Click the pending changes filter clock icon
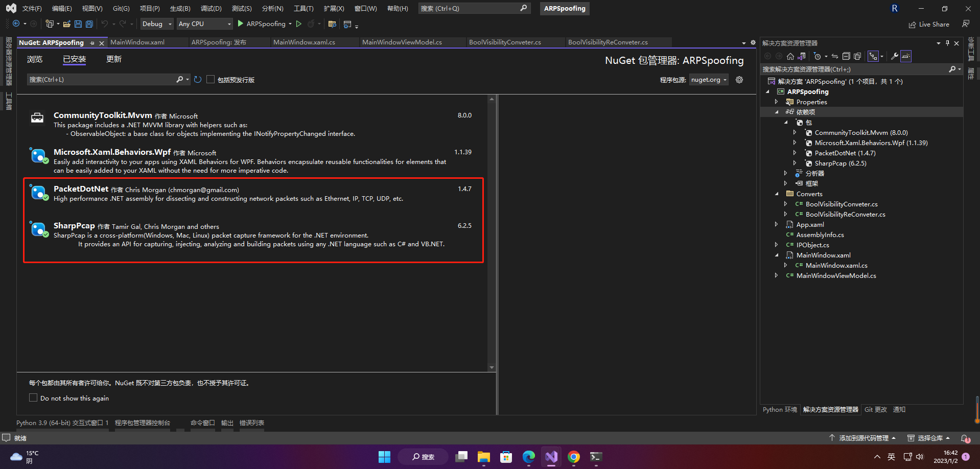This screenshot has width=980, height=469. coord(818,56)
